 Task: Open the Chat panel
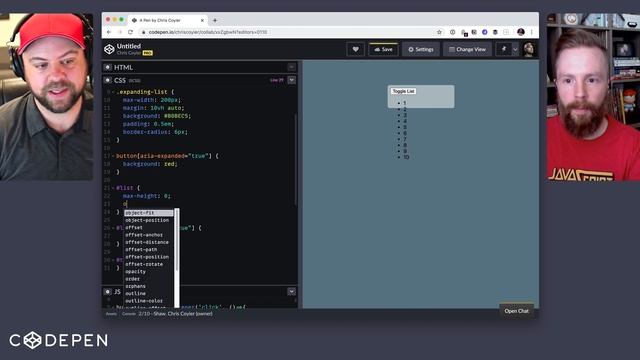coord(516,311)
